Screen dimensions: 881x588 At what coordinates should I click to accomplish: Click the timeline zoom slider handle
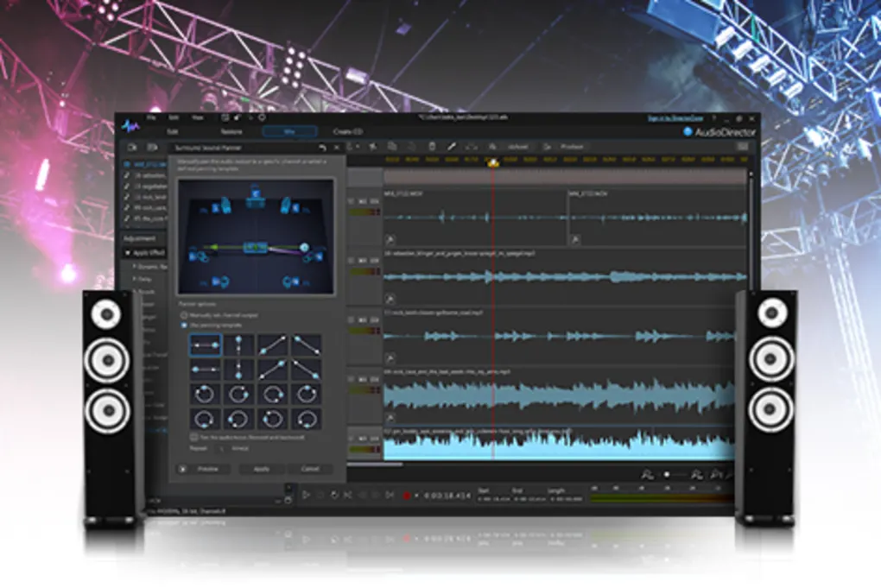(667, 475)
